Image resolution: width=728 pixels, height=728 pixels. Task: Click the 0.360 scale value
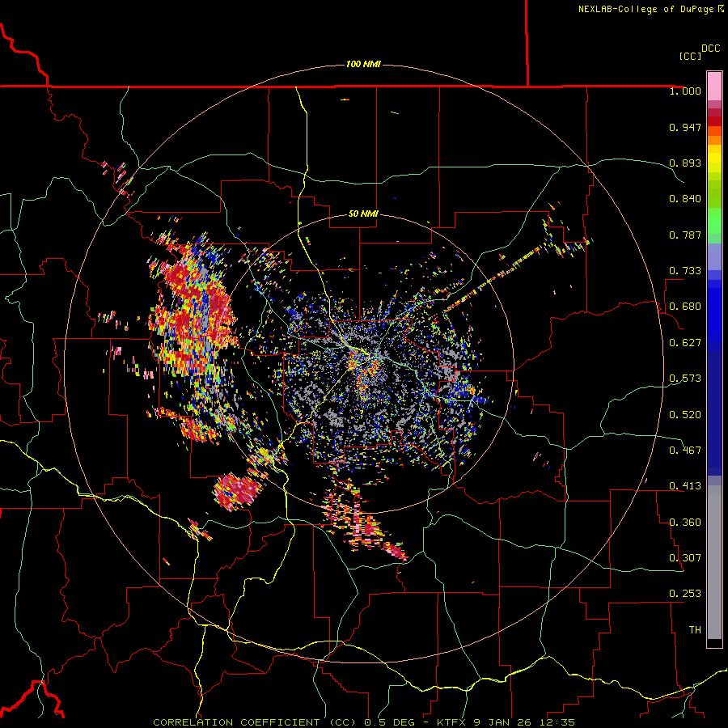685,523
